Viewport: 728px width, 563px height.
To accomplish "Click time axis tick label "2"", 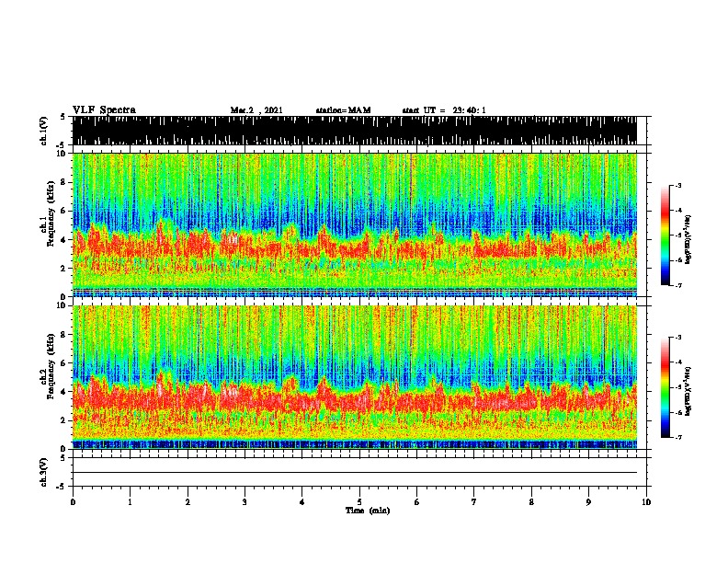I will coord(188,502).
